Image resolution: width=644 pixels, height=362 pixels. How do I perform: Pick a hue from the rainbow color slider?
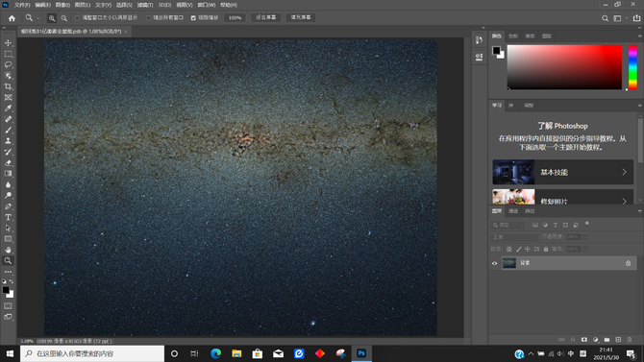pos(632,67)
